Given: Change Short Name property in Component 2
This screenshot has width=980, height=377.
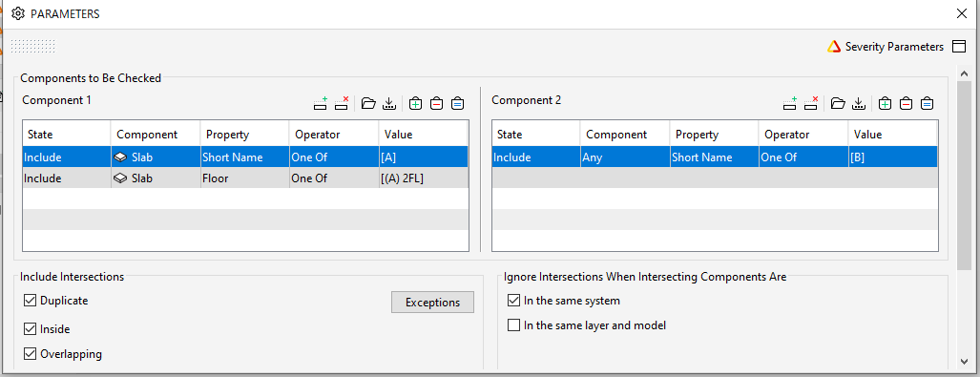Looking at the screenshot, I should pyautogui.click(x=714, y=157).
